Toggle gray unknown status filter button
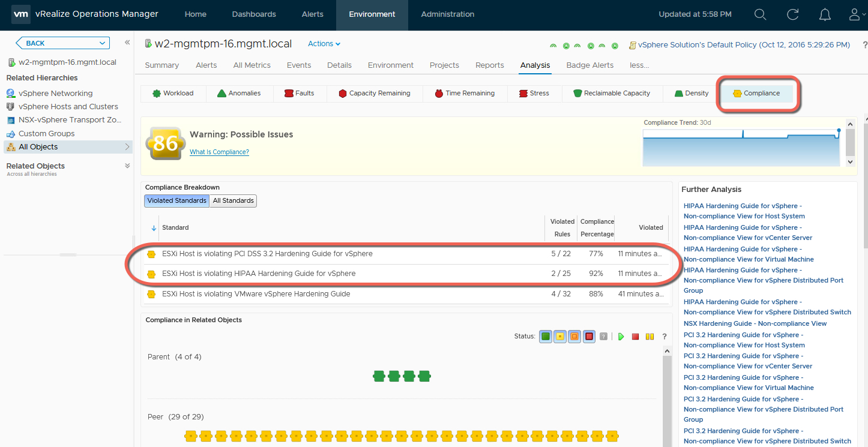This screenshot has width=868, height=447. [x=603, y=337]
